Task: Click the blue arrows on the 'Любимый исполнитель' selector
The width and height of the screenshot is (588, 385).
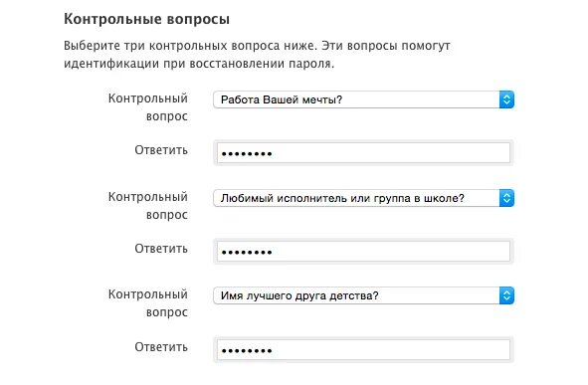Action: (x=506, y=198)
